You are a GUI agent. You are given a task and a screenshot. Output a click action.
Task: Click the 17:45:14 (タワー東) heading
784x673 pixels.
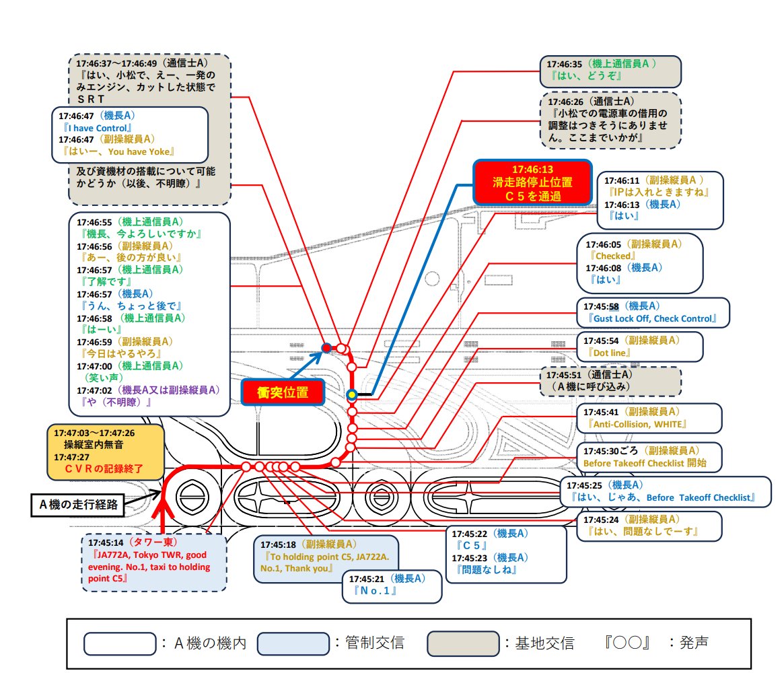pos(133,542)
